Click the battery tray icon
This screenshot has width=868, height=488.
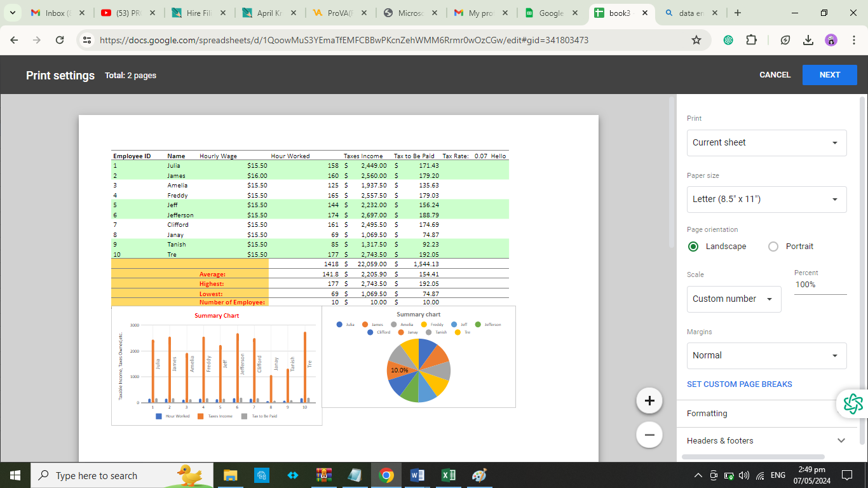[729, 475]
